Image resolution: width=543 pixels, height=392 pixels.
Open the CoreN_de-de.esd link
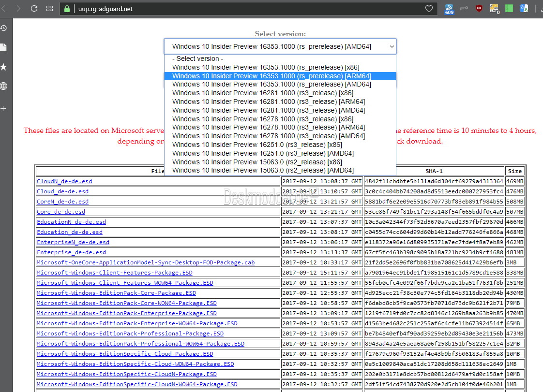pos(63,202)
